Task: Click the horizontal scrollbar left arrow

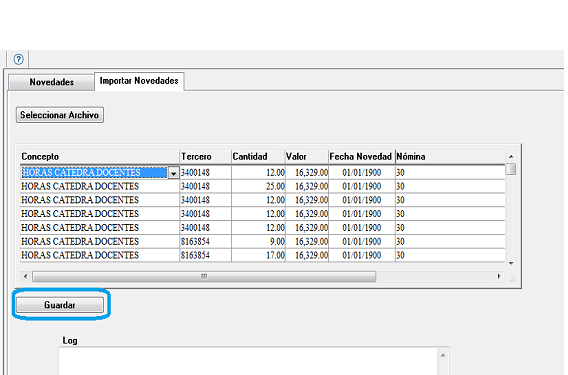Action: (25, 276)
